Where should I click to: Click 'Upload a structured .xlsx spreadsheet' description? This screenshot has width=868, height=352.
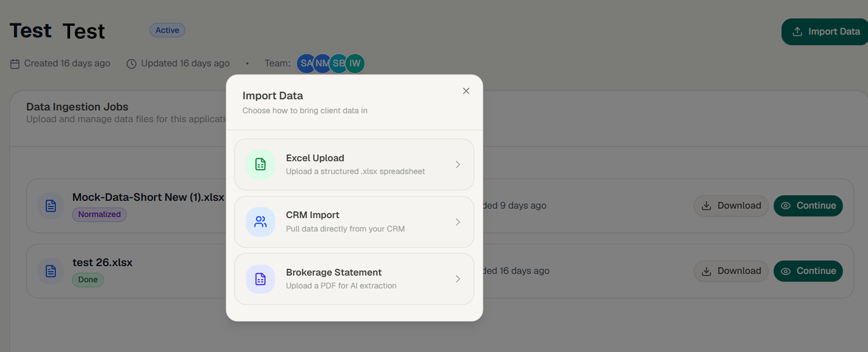355,171
